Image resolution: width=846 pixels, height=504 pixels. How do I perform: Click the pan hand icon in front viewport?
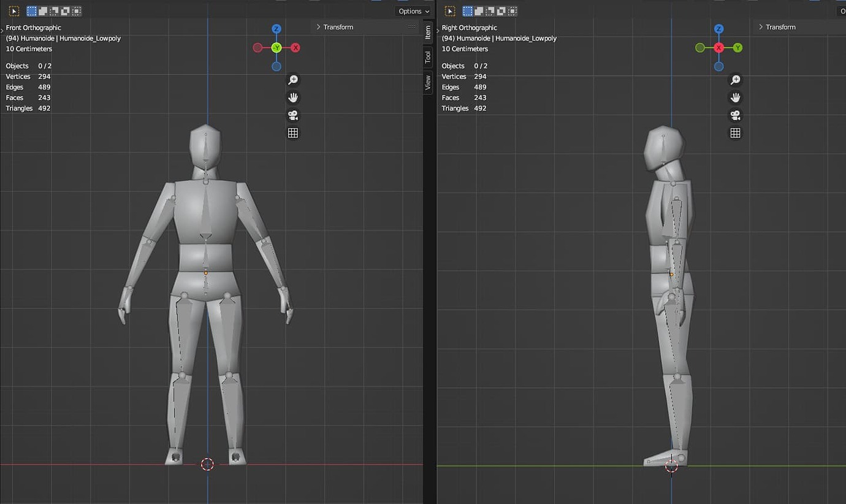[293, 97]
